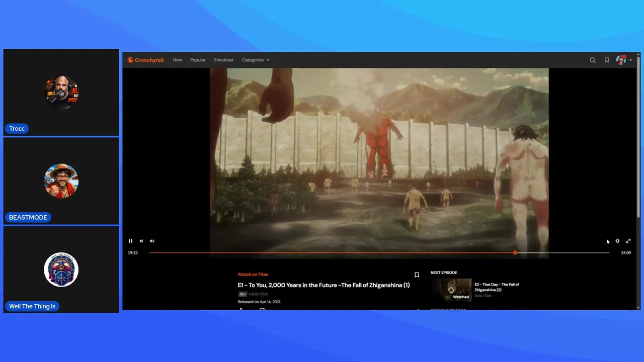Click the video progress scrubber handle
Viewport: 644px width, 362px height.
pyautogui.click(x=515, y=252)
